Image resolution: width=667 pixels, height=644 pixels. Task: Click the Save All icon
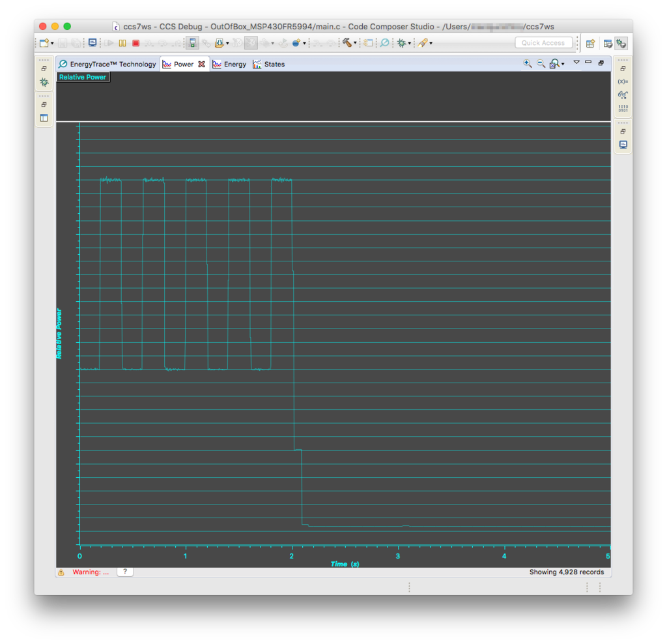click(x=76, y=43)
